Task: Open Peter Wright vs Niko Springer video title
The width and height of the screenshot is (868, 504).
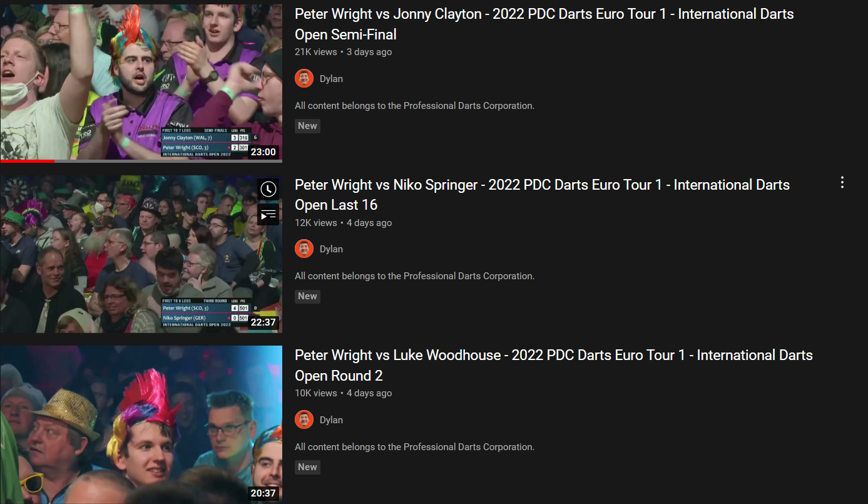Action: 542,195
